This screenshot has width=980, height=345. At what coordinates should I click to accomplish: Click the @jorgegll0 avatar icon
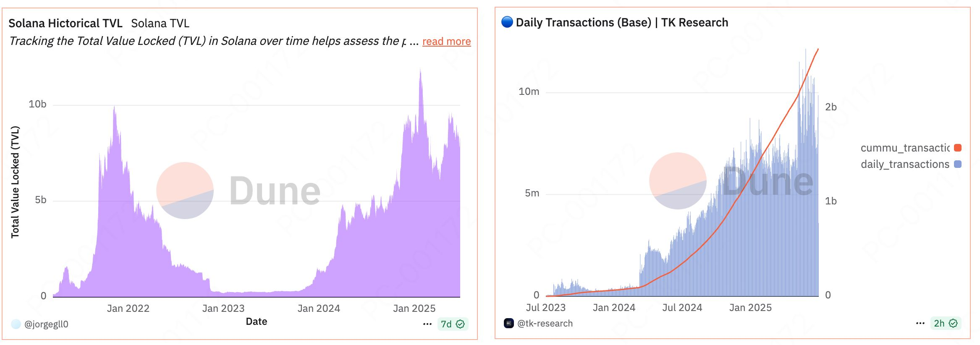[16, 324]
